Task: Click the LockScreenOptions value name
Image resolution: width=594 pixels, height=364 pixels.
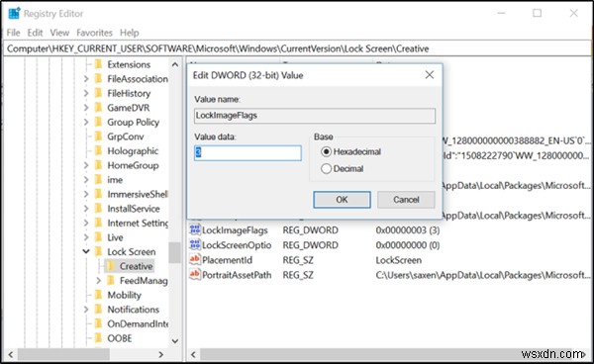Action: [237, 245]
